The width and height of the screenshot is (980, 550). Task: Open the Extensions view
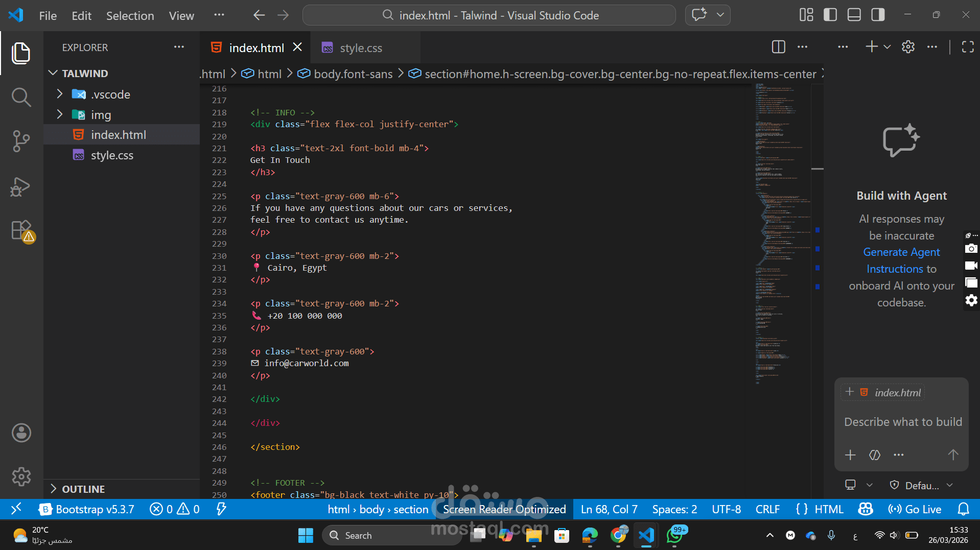pos(21,231)
